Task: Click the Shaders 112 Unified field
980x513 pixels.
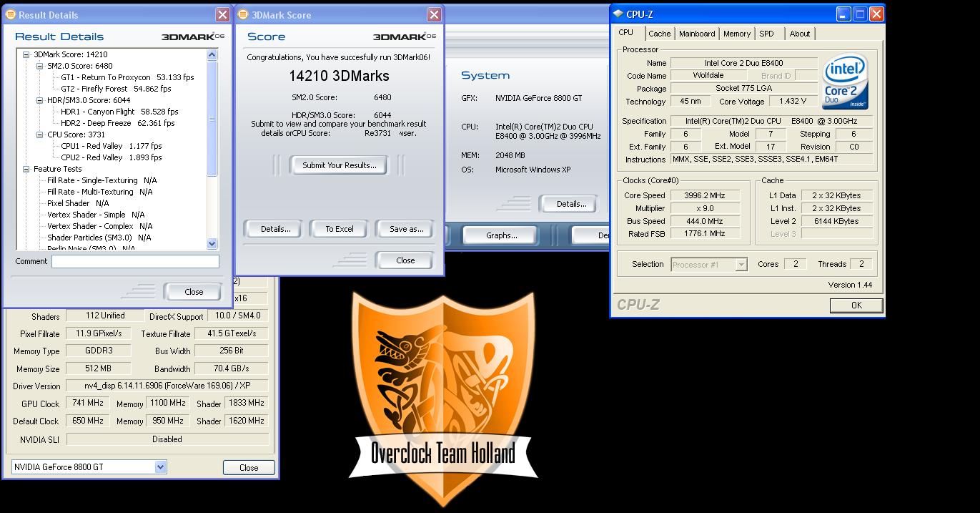Action: tap(104, 316)
